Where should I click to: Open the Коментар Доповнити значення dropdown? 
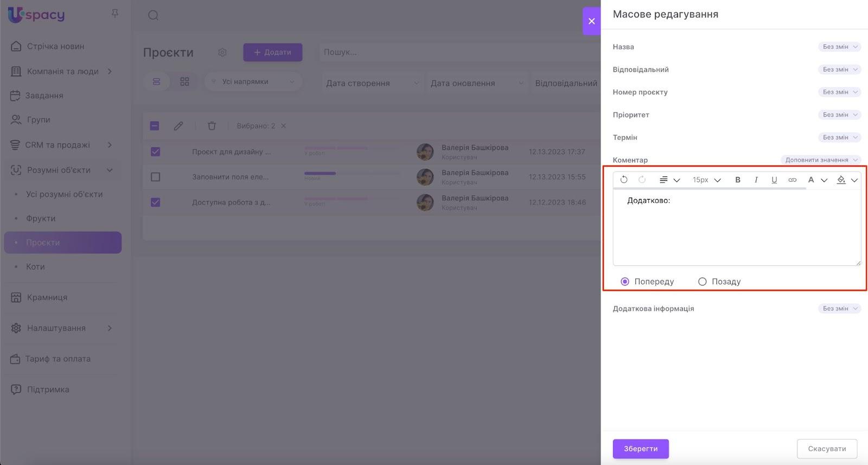(821, 160)
